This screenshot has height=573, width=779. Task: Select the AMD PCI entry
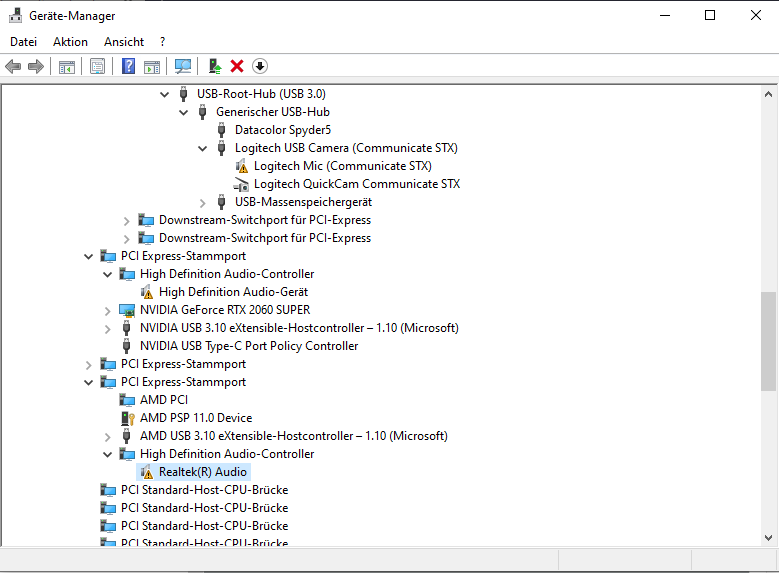tap(164, 400)
